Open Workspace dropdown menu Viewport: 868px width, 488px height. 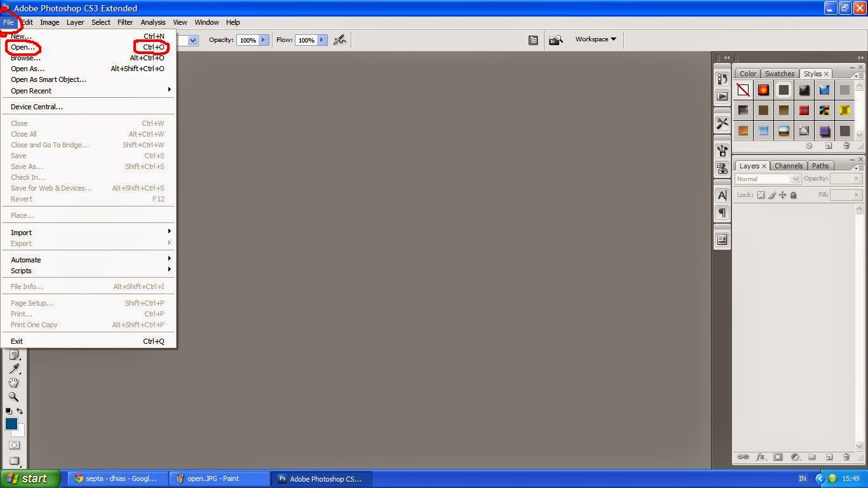click(x=596, y=39)
